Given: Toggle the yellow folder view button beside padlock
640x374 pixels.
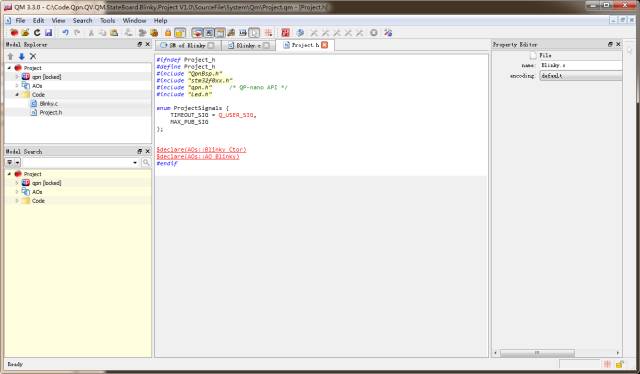Looking at the screenshot, I should coord(180,33).
